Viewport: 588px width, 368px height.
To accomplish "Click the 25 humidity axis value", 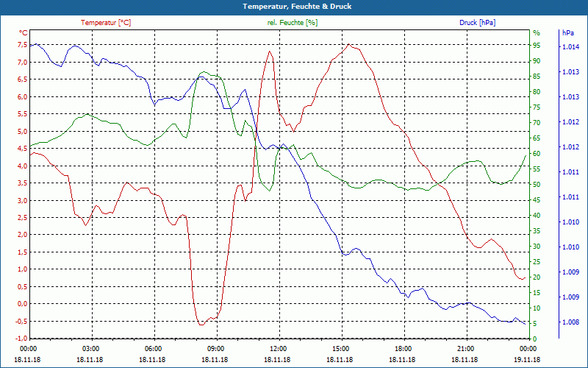I will (x=537, y=262).
